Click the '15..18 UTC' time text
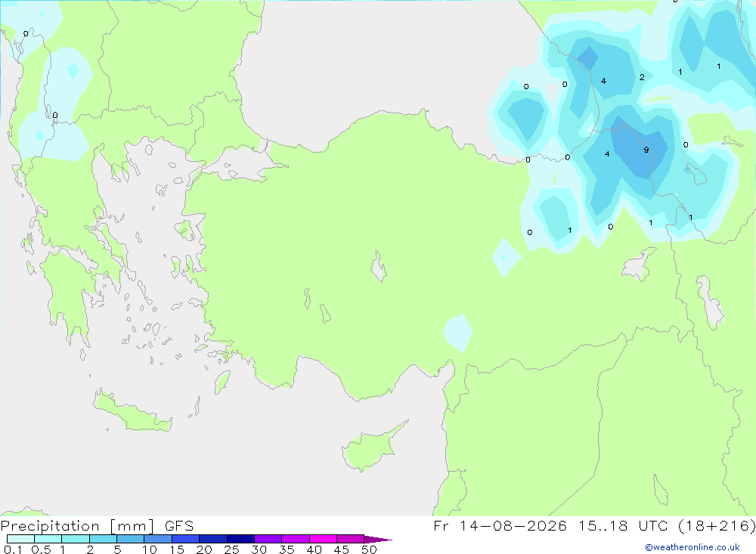 coord(625,525)
